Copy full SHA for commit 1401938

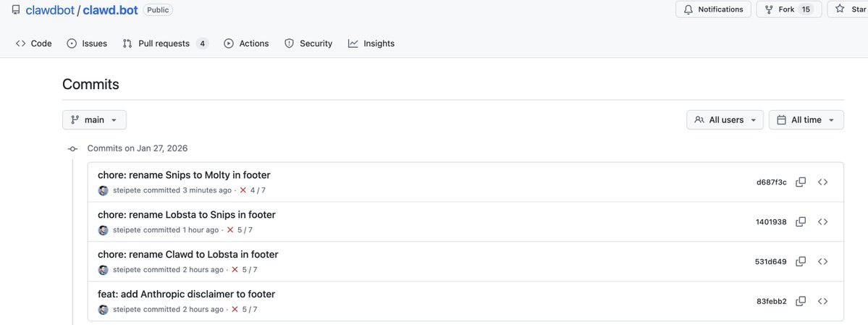pos(801,222)
